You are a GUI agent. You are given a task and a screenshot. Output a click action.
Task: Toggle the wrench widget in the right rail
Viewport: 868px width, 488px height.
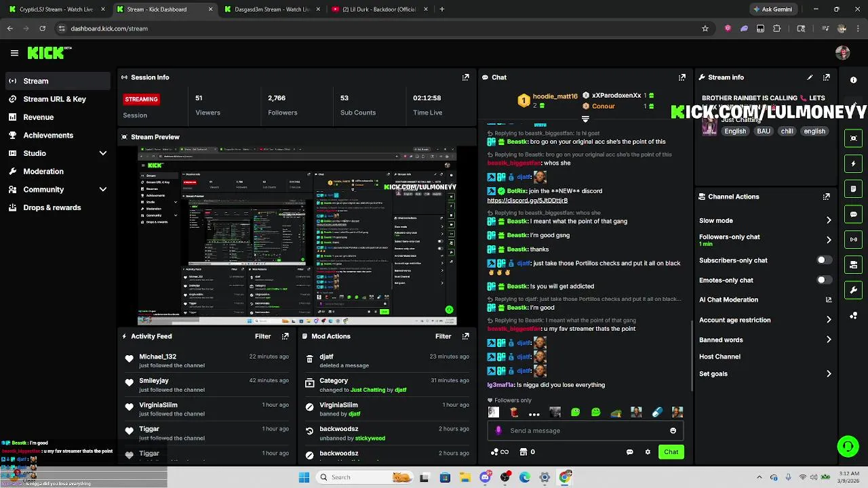[853, 290]
